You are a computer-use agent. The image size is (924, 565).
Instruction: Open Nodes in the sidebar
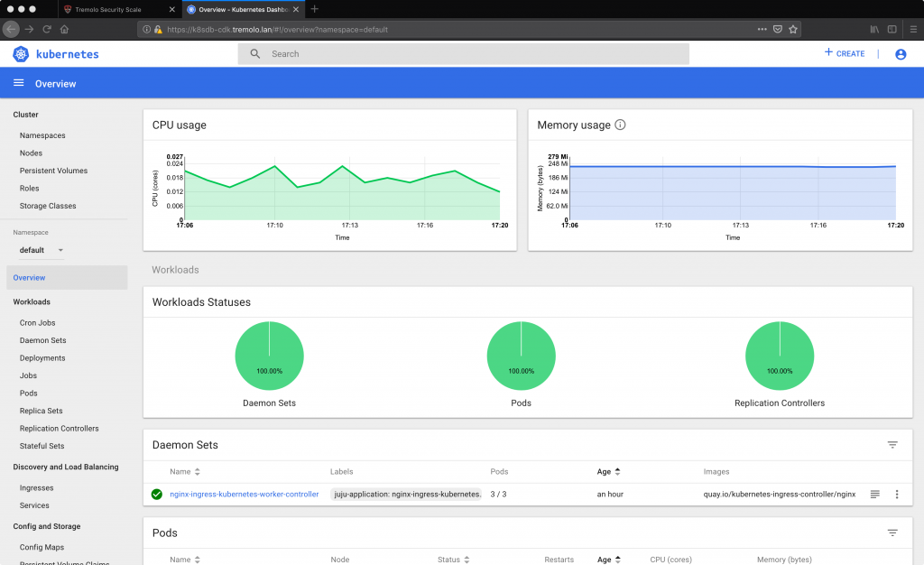tap(31, 153)
